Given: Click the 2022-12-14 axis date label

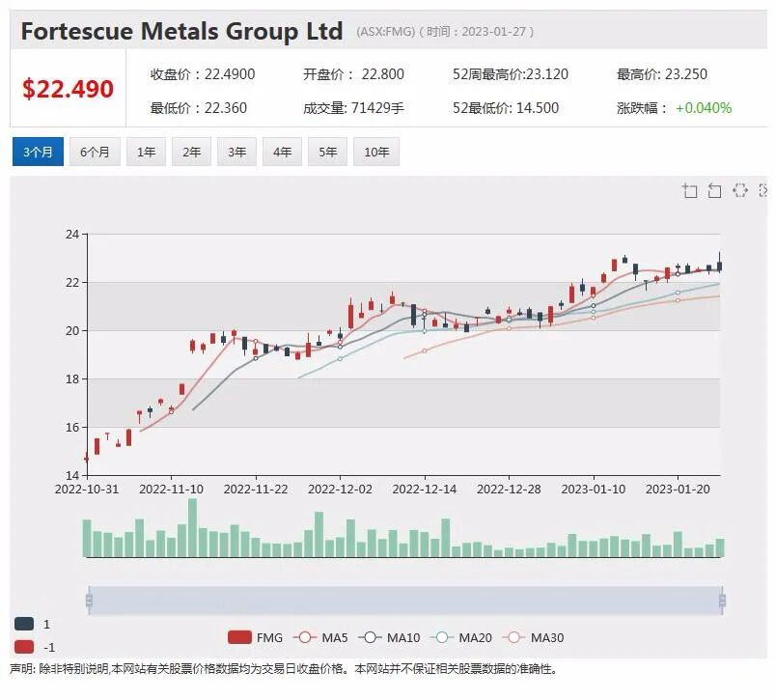Looking at the screenshot, I should pos(425,490).
